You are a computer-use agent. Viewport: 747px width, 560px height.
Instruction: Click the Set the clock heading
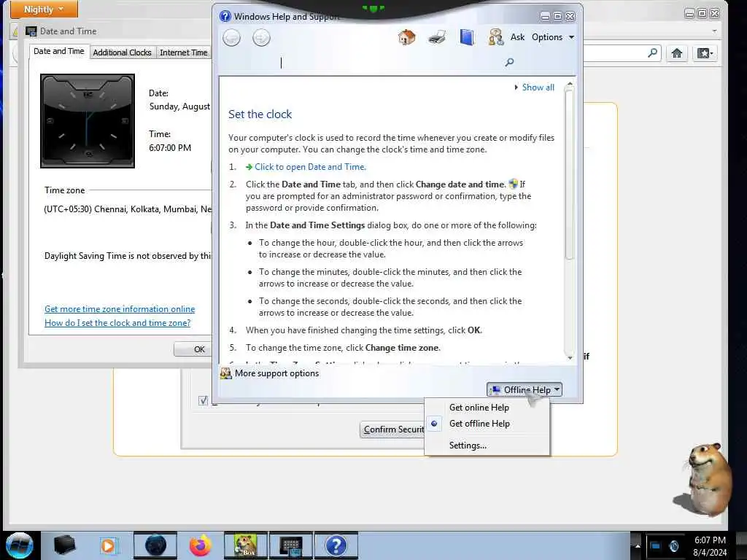click(x=260, y=114)
